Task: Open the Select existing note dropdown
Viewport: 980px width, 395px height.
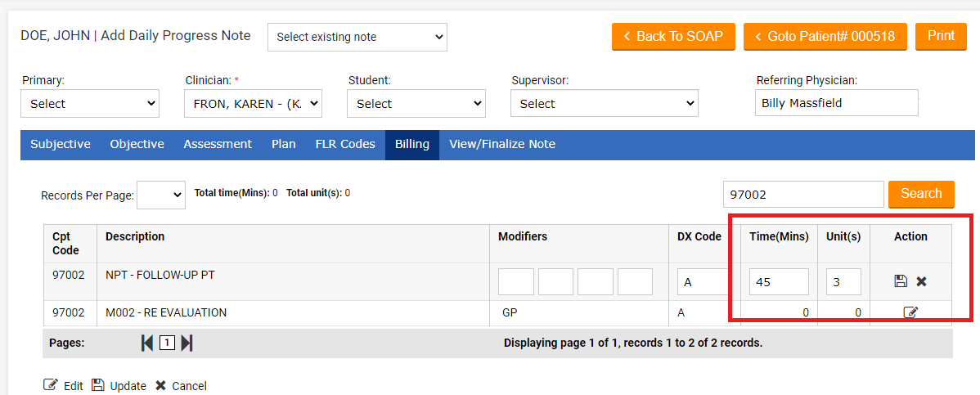Action: [x=357, y=37]
